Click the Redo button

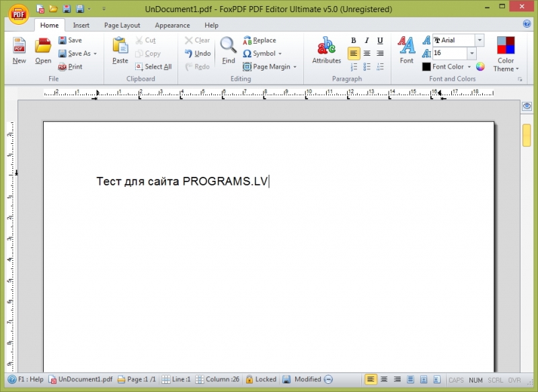pyautogui.click(x=197, y=67)
